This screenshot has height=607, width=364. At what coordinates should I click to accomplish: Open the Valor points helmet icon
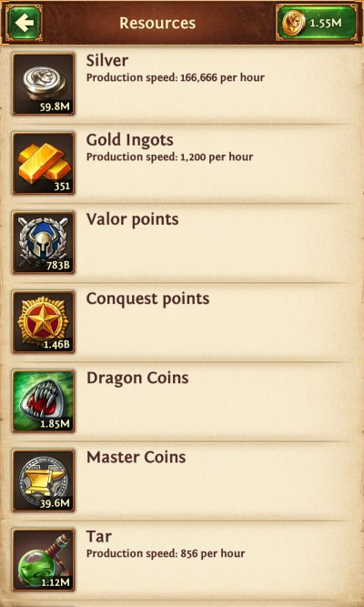tap(44, 243)
